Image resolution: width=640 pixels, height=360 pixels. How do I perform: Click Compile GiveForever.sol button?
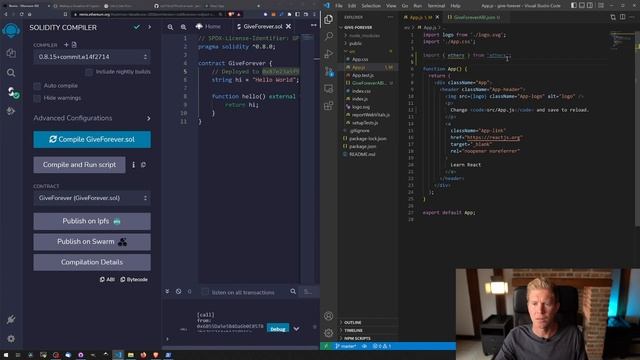[92, 140]
